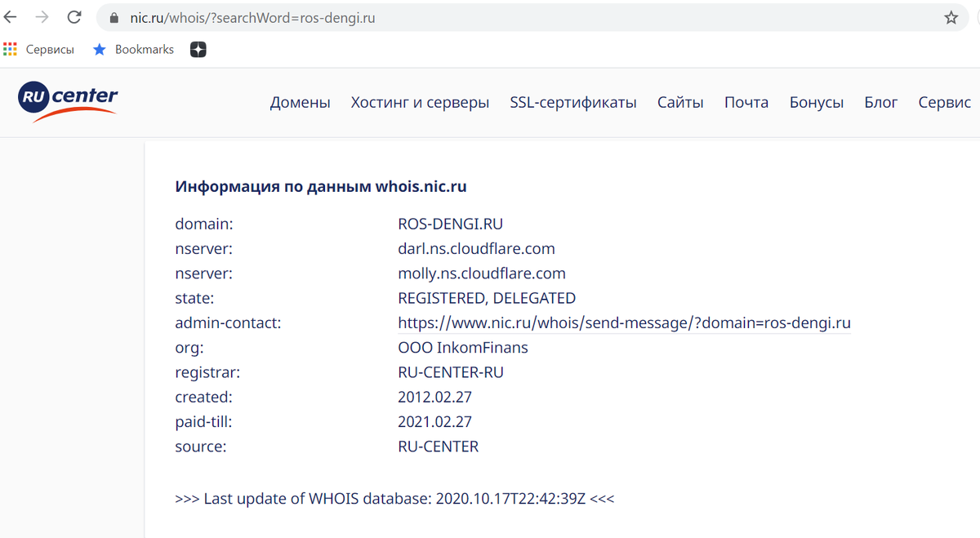Open the Сервис menu item

[x=945, y=102]
